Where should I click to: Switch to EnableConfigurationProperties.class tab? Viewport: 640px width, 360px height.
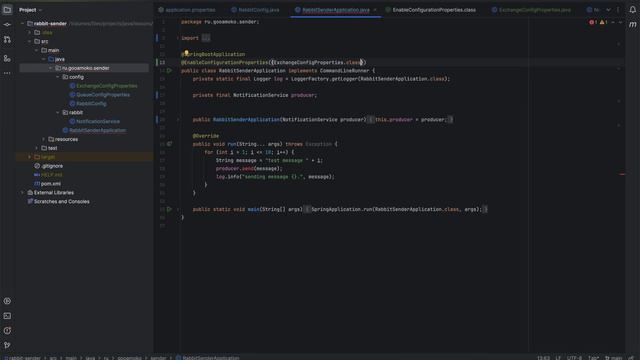coord(431,10)
